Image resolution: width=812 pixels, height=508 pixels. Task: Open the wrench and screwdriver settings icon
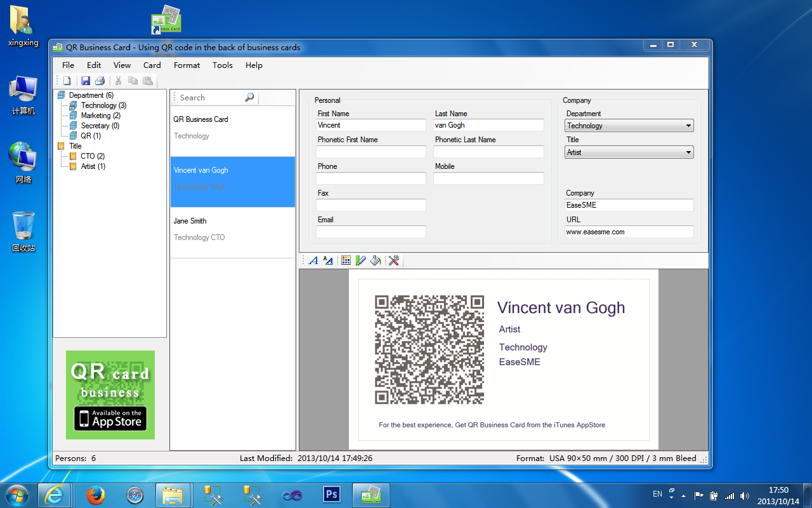click(x=393, y=260)
